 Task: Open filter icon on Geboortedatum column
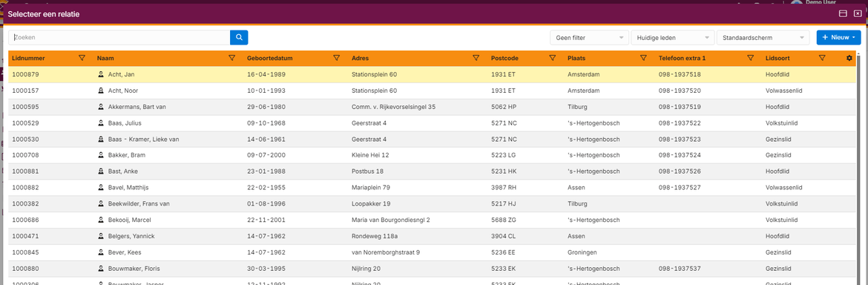click(336, 58)
